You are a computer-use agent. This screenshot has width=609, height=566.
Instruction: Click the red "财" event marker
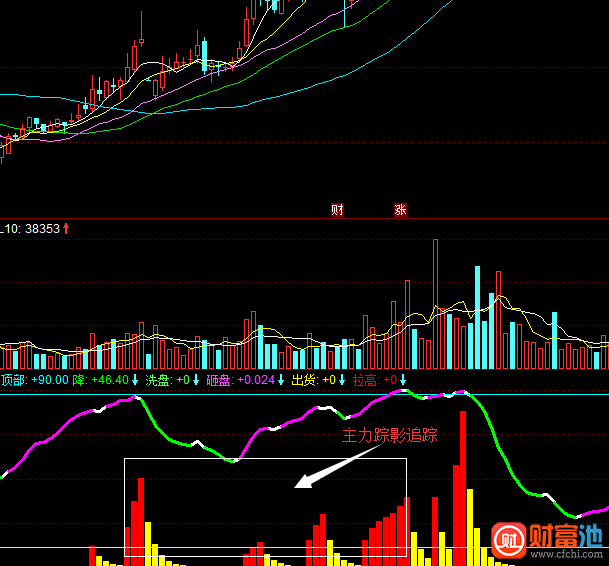pyautogui.click(x=337, y=210)
